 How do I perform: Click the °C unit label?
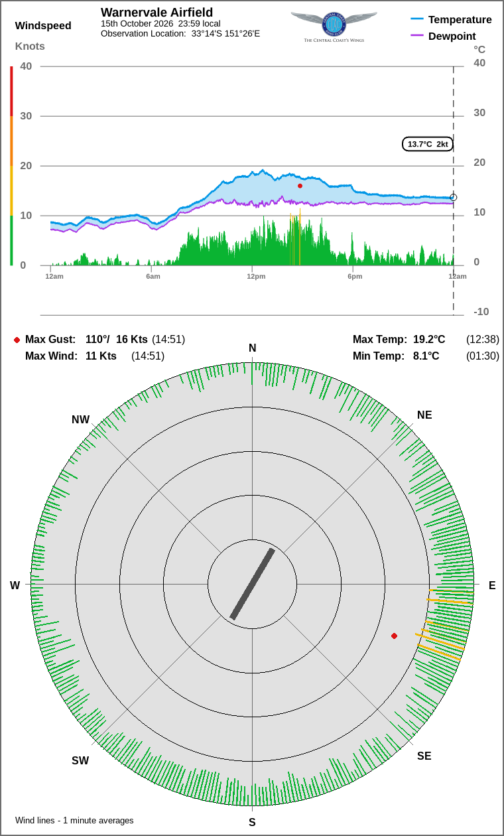point(479,49)
